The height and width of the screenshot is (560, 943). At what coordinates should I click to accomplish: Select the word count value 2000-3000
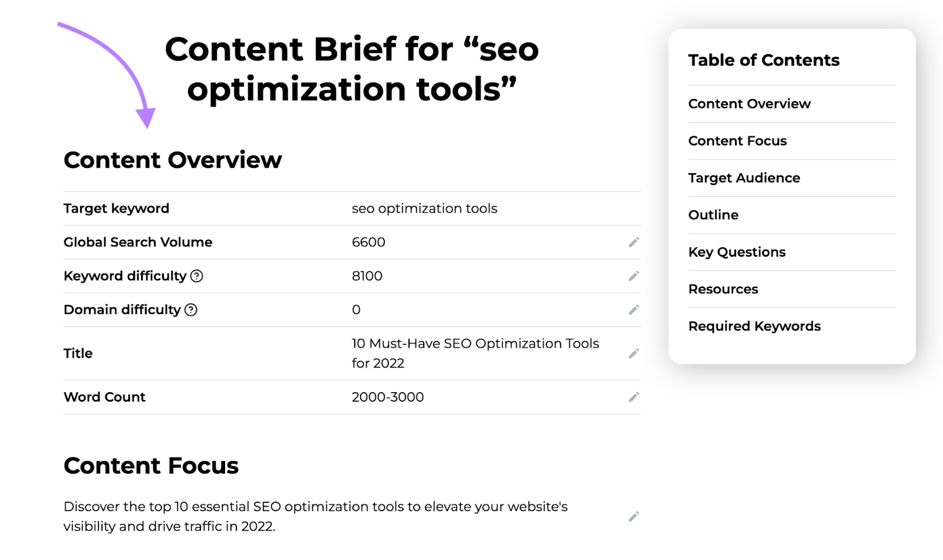coord(388,397)
